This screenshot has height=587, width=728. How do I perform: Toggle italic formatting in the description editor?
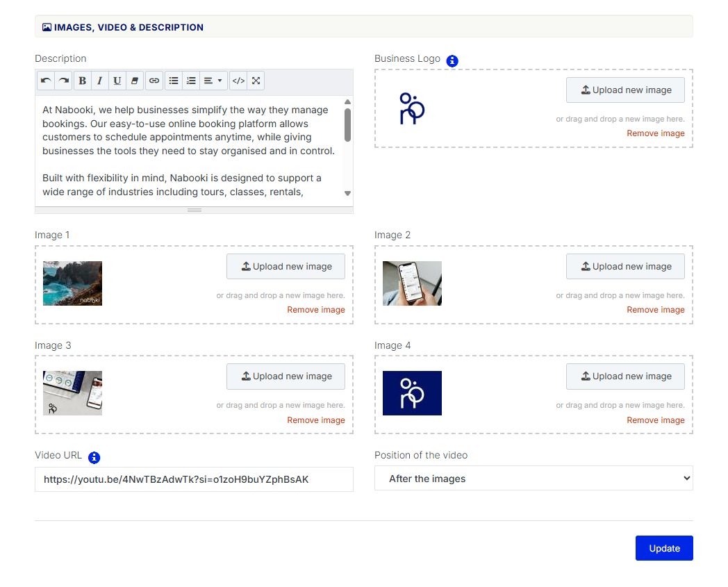(x=99, y=81)
